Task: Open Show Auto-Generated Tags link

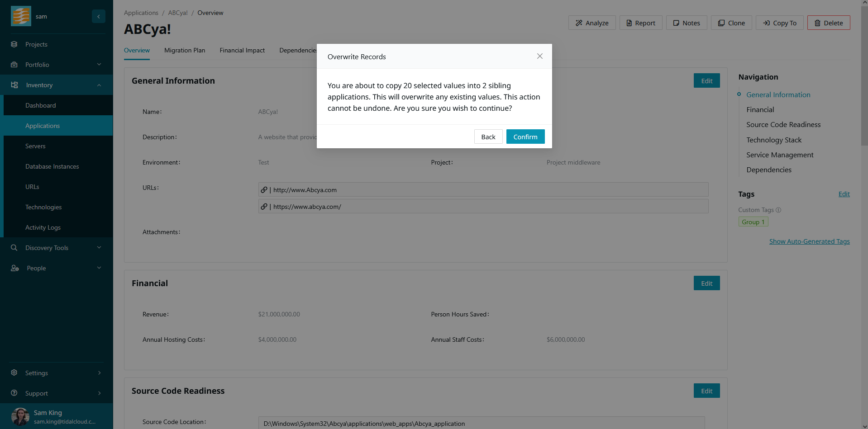Action: click(809, 241)
